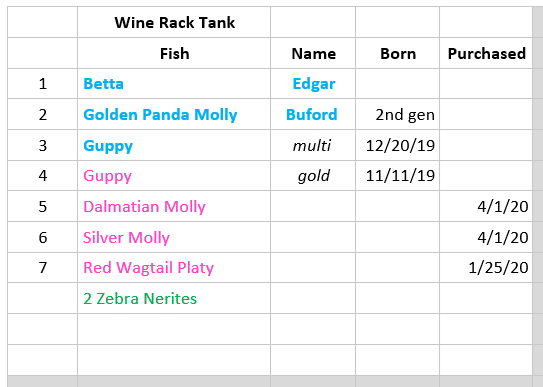Image resolution: width=543 pixels, height=387 pixels.
Task: Click the Buford name cell
Action: tap(313, 114)
